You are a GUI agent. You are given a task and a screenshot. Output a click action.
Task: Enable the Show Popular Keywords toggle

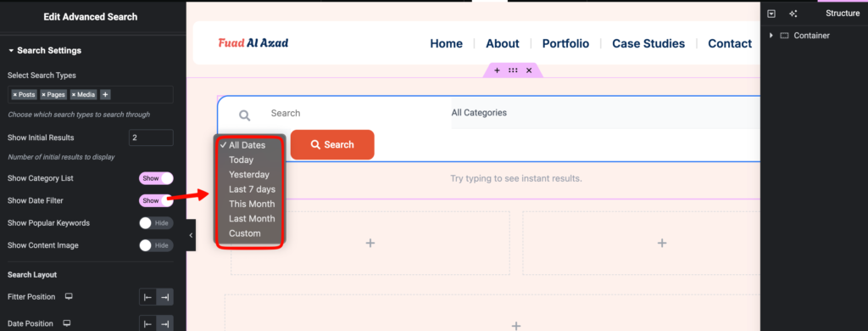(x=156, y=223)
